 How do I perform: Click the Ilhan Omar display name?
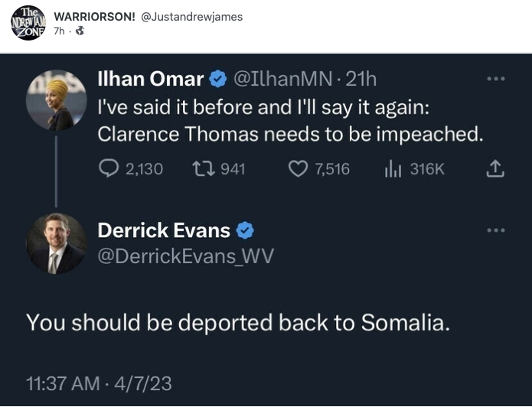click(151, 79)
